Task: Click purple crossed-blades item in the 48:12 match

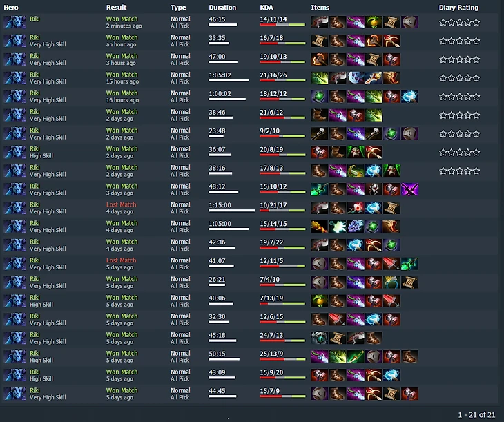Action: pyautogui.click(x=410, y=189)
